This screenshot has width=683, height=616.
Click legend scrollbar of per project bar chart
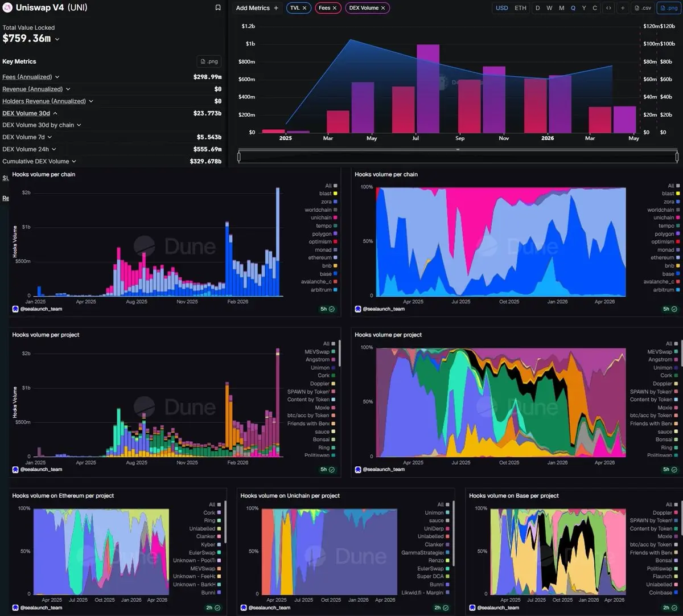coord(340,353)
